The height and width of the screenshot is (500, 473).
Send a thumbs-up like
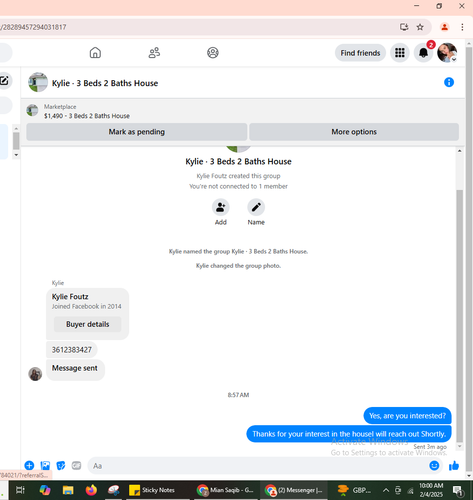click(454, 466)
